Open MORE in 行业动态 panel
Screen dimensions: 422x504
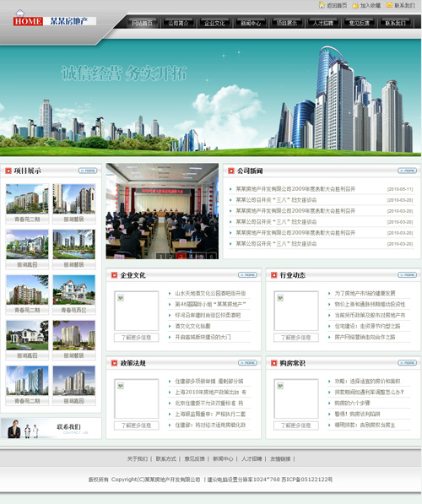pyautogui.click(x=407, y=275)
